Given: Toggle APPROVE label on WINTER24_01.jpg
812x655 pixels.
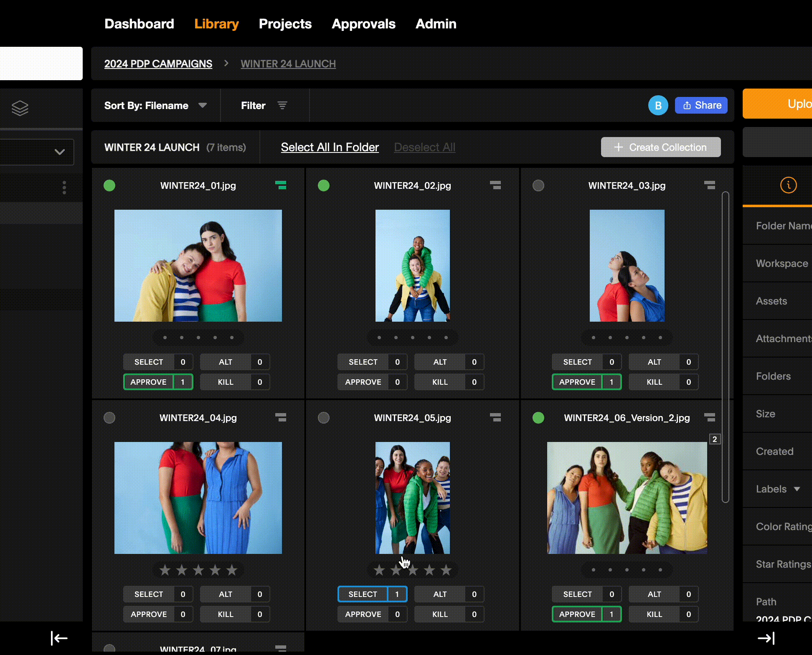Looking at the screenshot, I should 158,382.
